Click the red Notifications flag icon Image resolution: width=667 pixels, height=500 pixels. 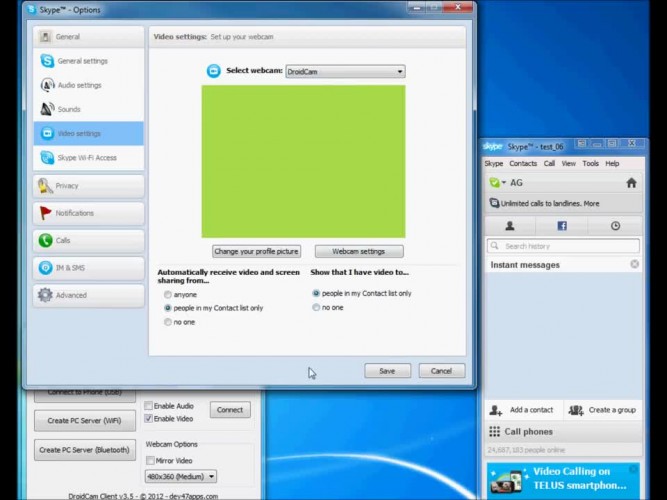45,213
